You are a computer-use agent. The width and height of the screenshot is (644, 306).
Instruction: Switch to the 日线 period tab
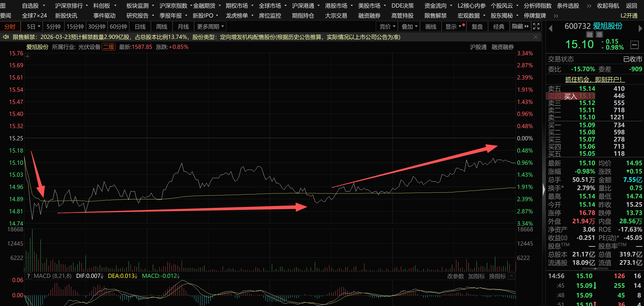coord(140,26)
